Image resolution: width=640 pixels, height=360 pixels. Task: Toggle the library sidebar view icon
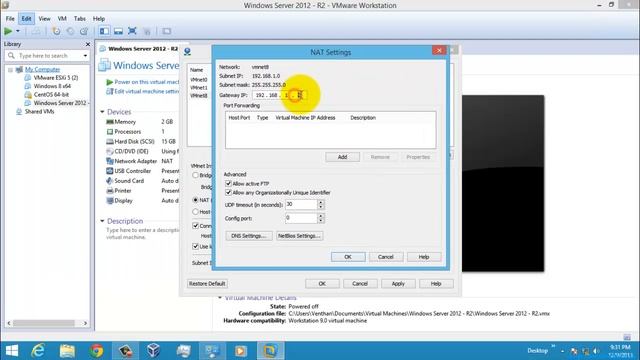pyautogui.click(x=104, y=31)
